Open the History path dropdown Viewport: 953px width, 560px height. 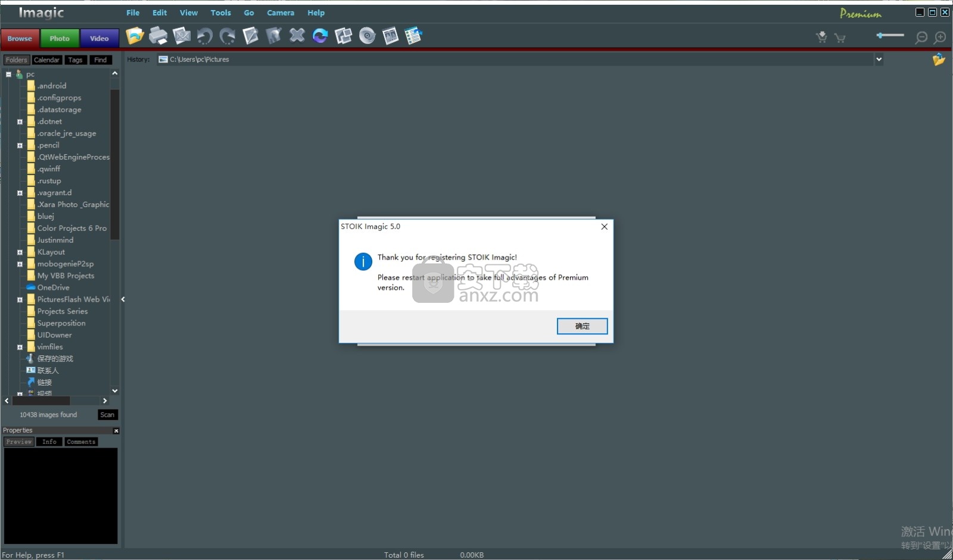[879, 59]
